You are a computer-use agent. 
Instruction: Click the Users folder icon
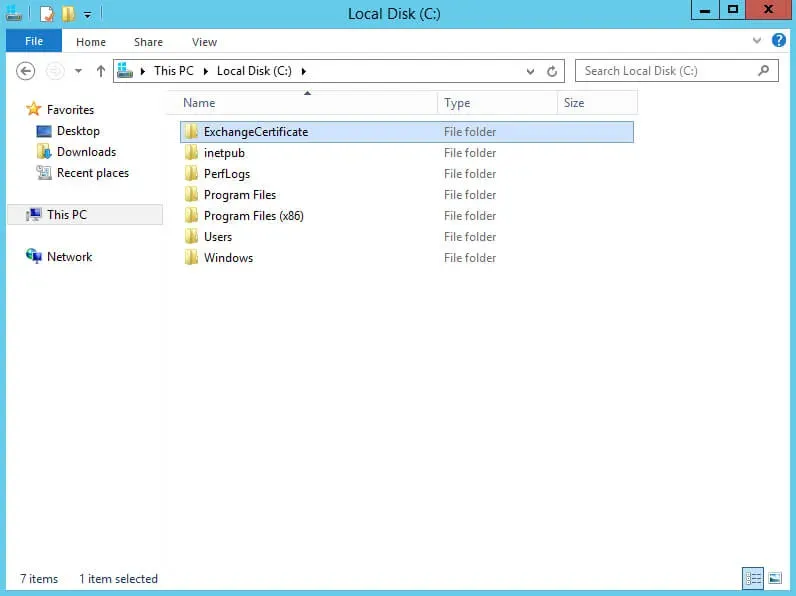click(191, 237)
